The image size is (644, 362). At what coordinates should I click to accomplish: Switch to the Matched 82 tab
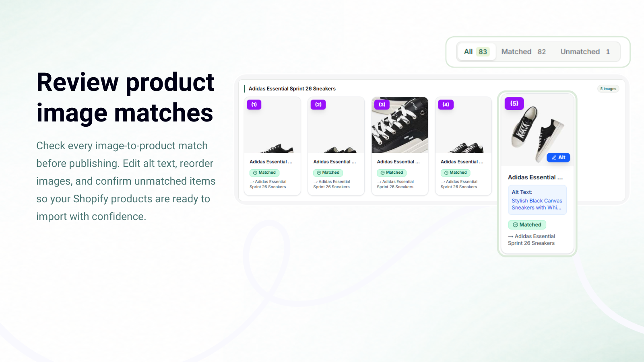[523, 51]
